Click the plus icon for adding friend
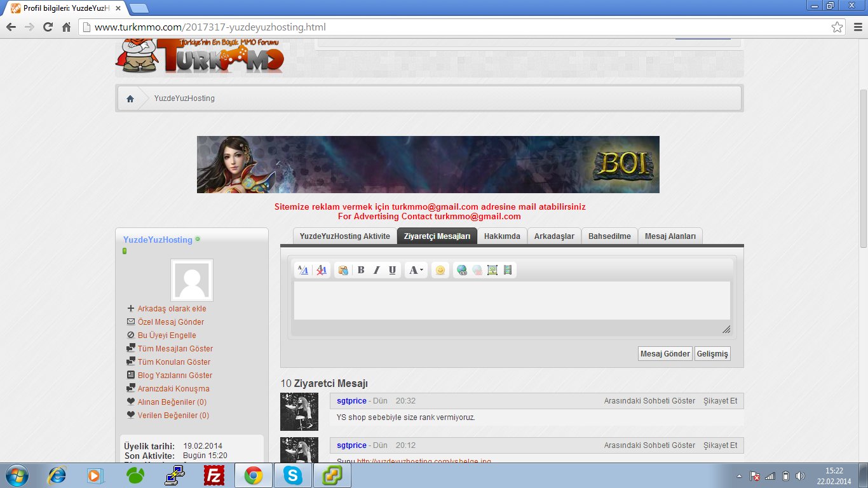The width and height of the screenshot is (868, 488). click(131, 308)
